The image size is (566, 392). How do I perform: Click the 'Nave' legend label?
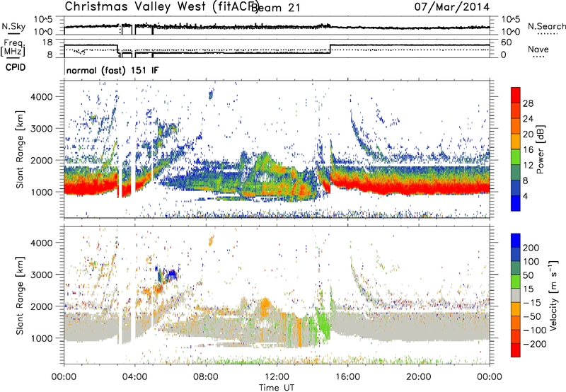(x=538, y=49)
